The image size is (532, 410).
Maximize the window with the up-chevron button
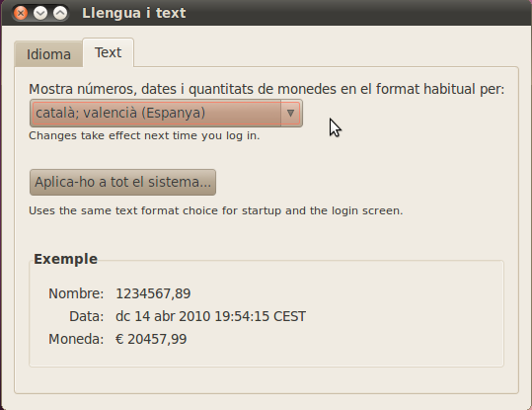pos(60,13)
